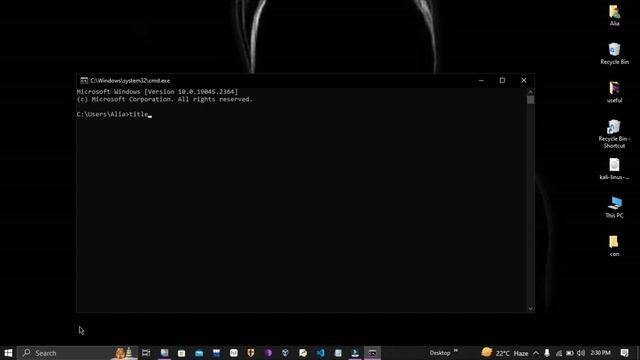Open the cmd.exe title bar system icon

84,80
